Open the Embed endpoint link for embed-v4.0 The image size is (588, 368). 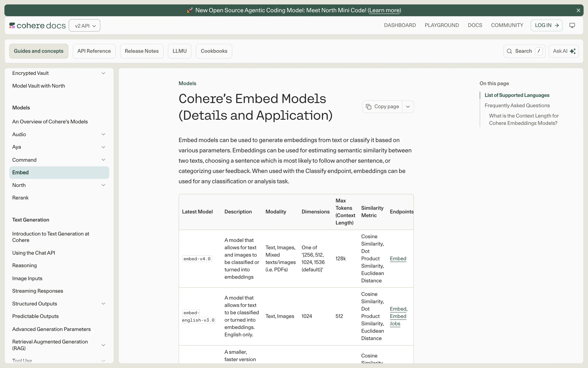click(x=398, y=259)
